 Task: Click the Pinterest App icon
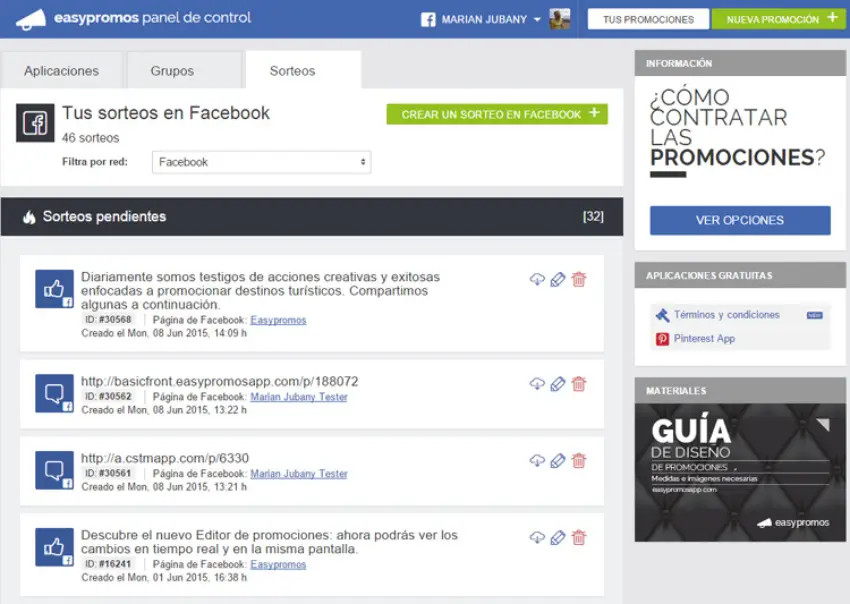coord(662,339)
